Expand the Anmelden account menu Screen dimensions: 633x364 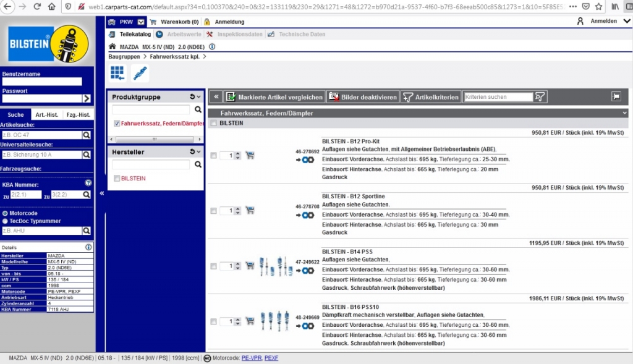627,21
